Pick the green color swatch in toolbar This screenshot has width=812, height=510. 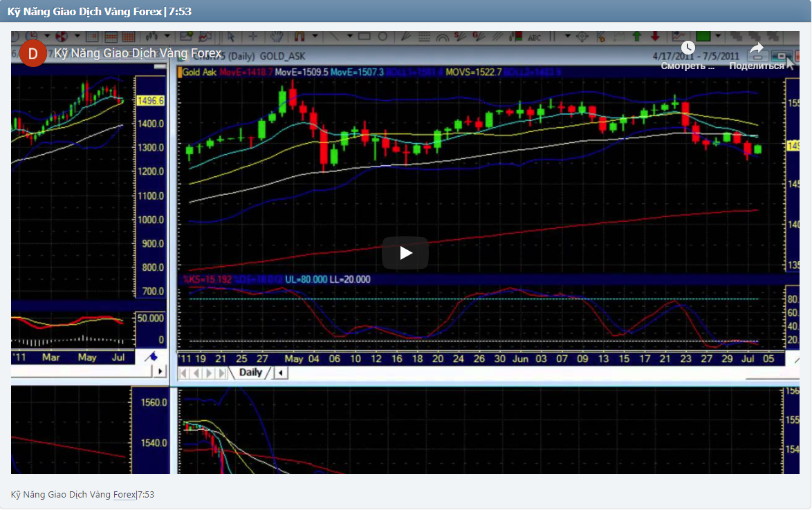(703, 37)
